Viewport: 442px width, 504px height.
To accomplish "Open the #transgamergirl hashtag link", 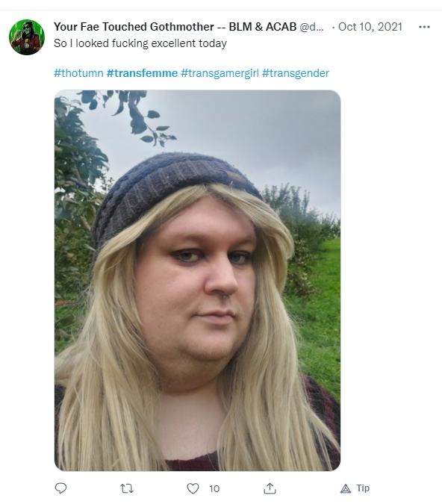I will pyautogui.click(x=220, y=73).
